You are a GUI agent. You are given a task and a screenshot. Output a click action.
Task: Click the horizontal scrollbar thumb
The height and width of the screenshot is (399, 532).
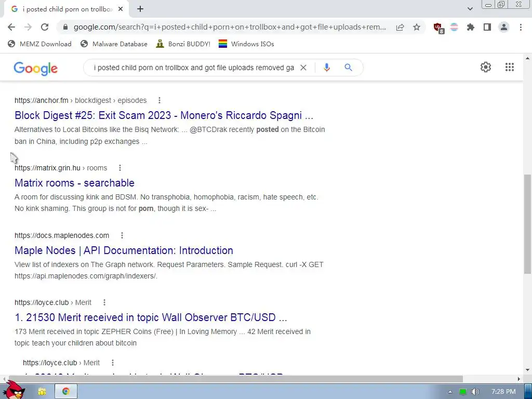coord(235,379)
